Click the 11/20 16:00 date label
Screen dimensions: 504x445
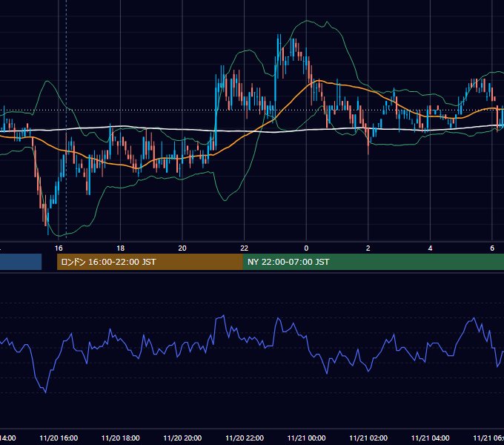coord(59,438)
